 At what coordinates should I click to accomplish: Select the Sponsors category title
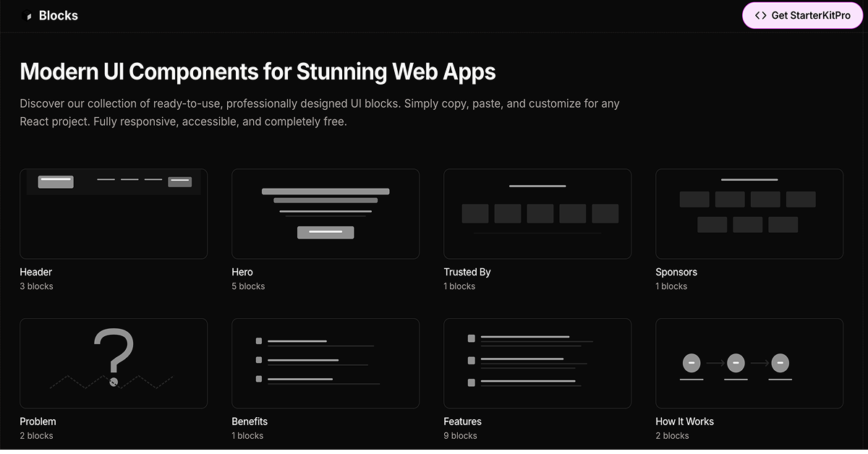676,272
